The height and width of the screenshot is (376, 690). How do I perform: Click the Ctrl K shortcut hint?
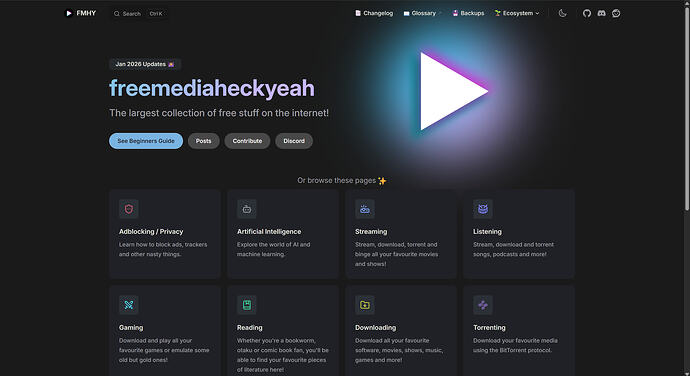coord(156,14)
